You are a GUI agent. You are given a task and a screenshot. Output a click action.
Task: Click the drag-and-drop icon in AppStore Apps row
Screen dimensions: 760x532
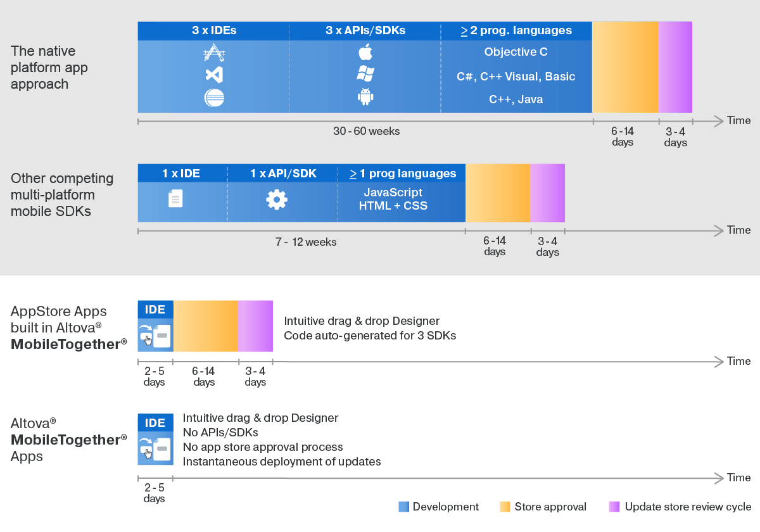[x=156, y=334]
